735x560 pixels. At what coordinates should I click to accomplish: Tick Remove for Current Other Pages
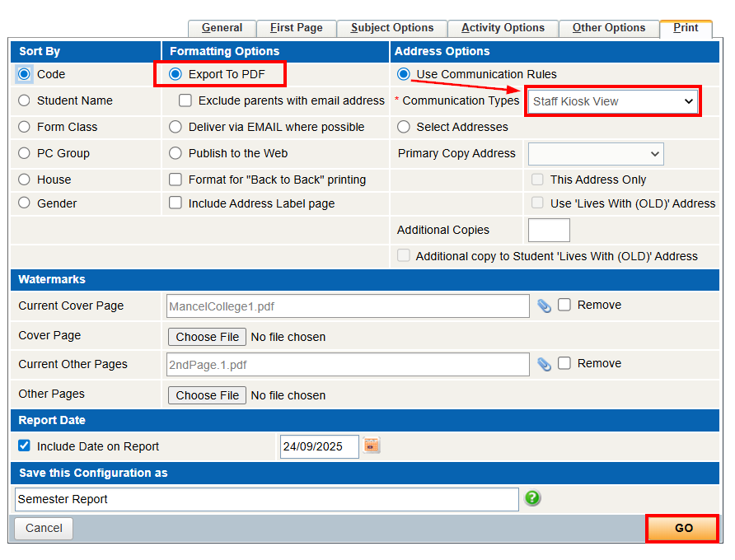(564, 363)
